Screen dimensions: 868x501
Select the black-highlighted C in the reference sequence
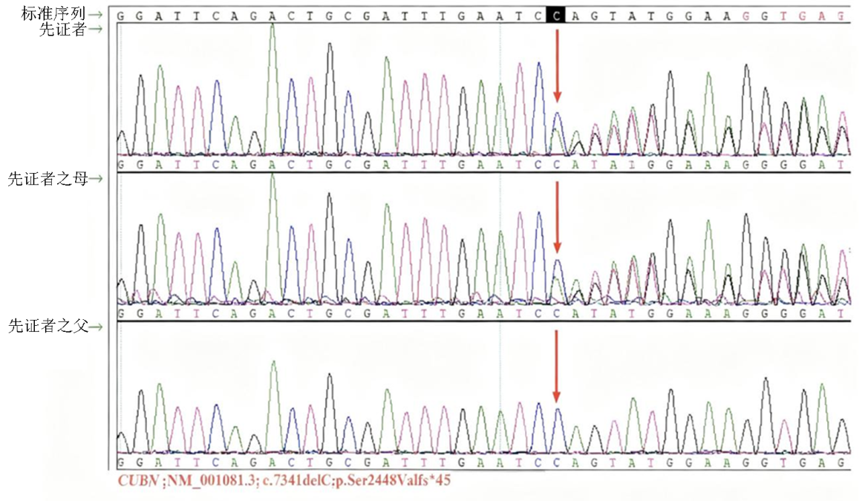(555, 16)
